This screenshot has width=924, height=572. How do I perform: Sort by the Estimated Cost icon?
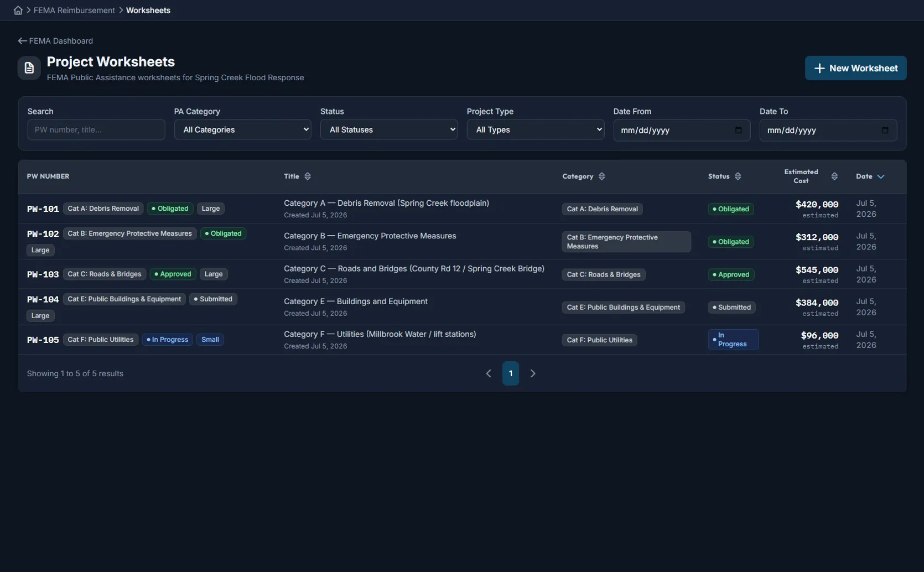pos(834,176)
